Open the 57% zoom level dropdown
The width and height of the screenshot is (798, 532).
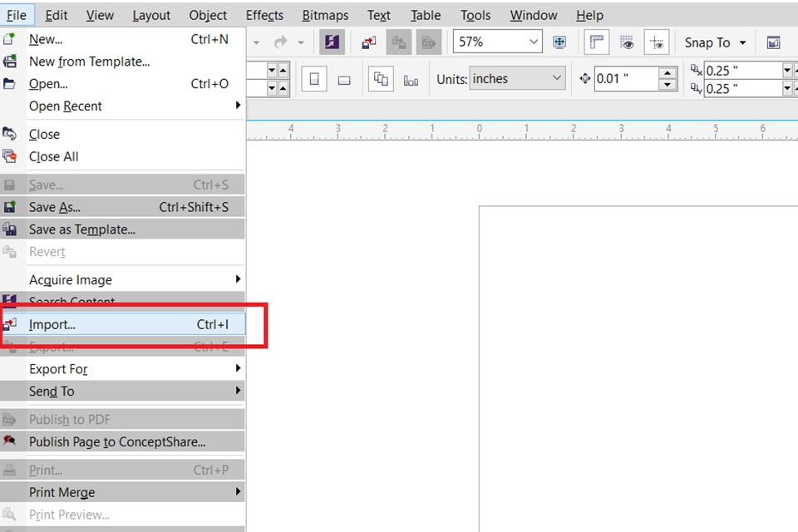point(534,42)
